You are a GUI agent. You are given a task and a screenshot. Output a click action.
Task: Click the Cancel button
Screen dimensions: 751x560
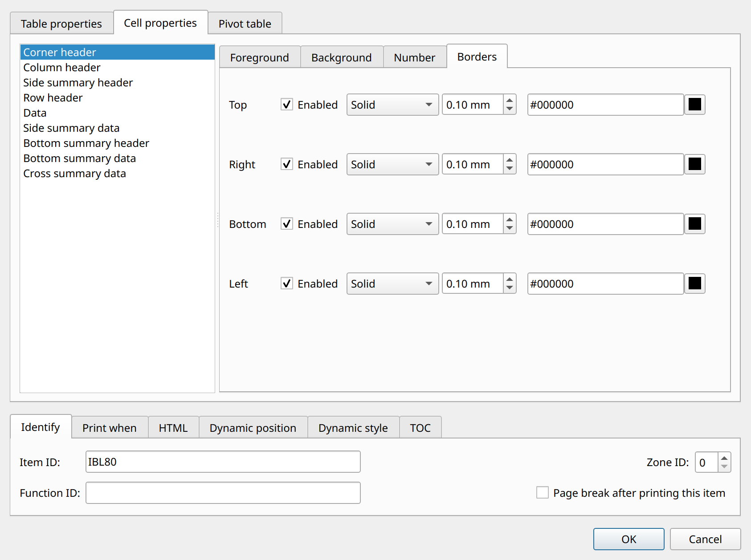705,539
